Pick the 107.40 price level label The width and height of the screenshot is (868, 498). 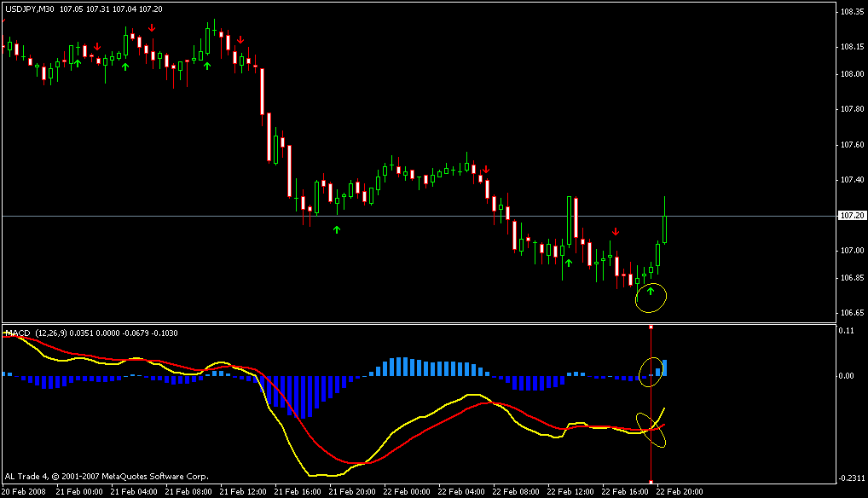pos(852,180)
